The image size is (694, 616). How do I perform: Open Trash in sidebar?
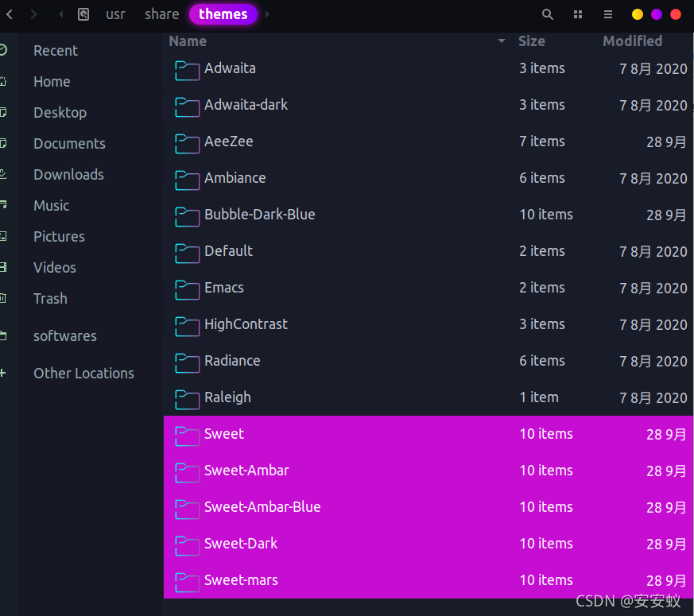pyautogui.click(x=50, y=298)
